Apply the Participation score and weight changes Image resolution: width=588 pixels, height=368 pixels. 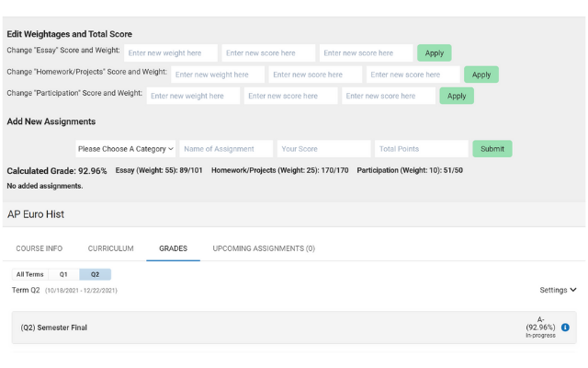[x=457, y=96]
